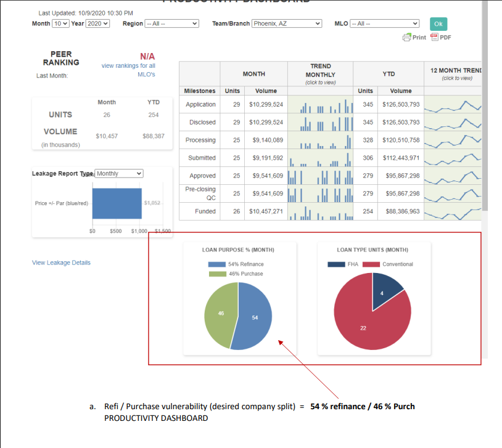Open Funded row monthly trend bar chart
The height and width of the screenshot is (448, 502).
point(320,211)
